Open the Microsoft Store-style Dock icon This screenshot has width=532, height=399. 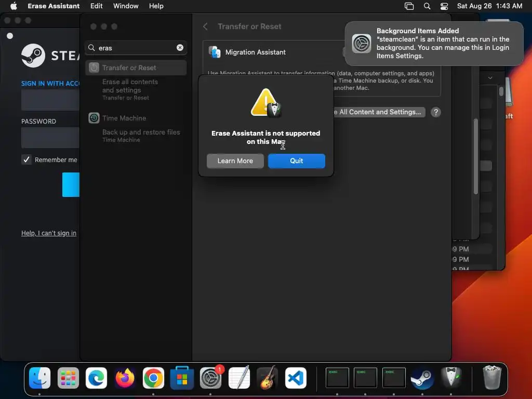(x=182, y=378)
